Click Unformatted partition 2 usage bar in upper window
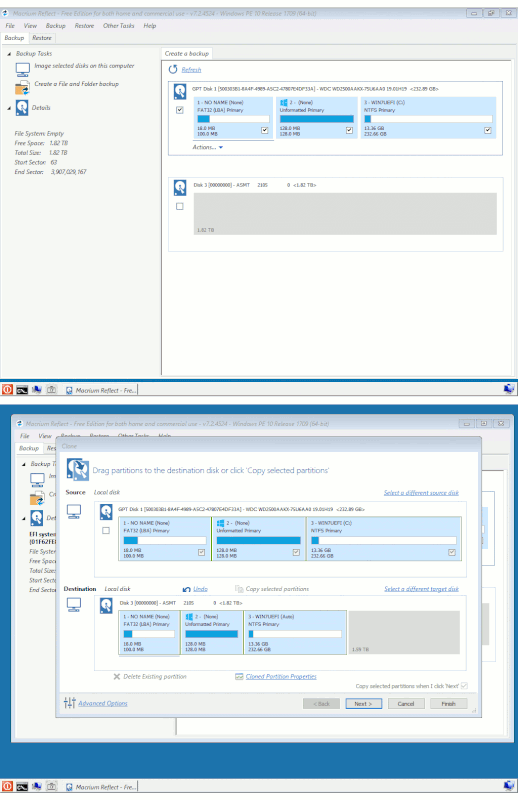 pyautogui.click(x=316, y=119)
